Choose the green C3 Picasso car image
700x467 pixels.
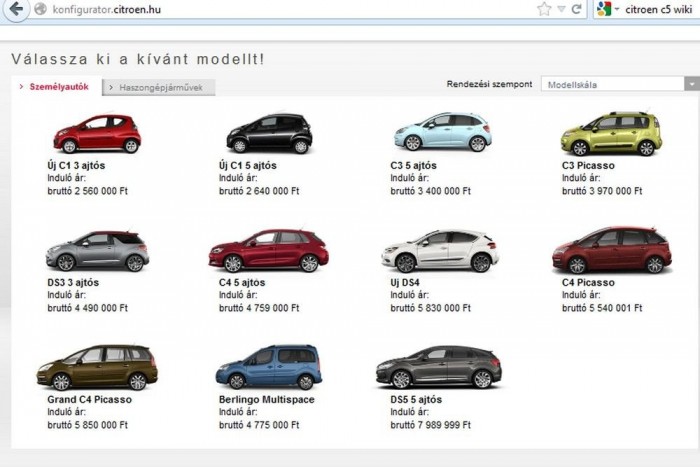coord(612,133)
